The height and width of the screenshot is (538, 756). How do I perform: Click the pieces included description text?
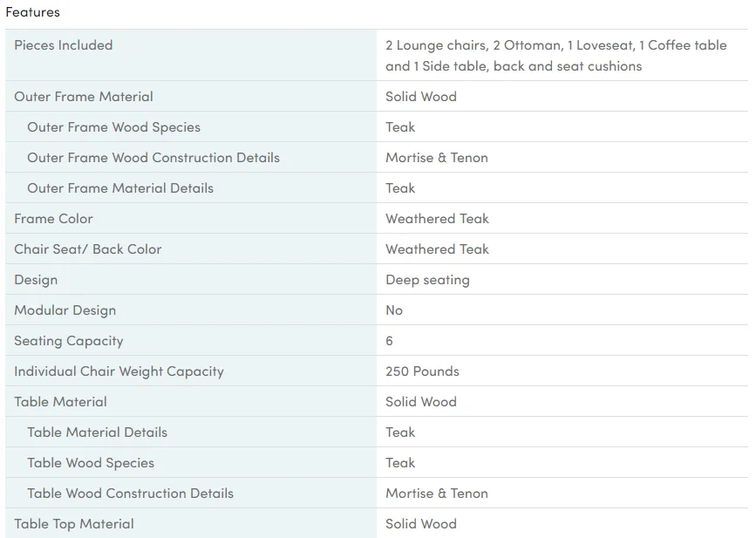pyautogui.click(x=556, y=56)
